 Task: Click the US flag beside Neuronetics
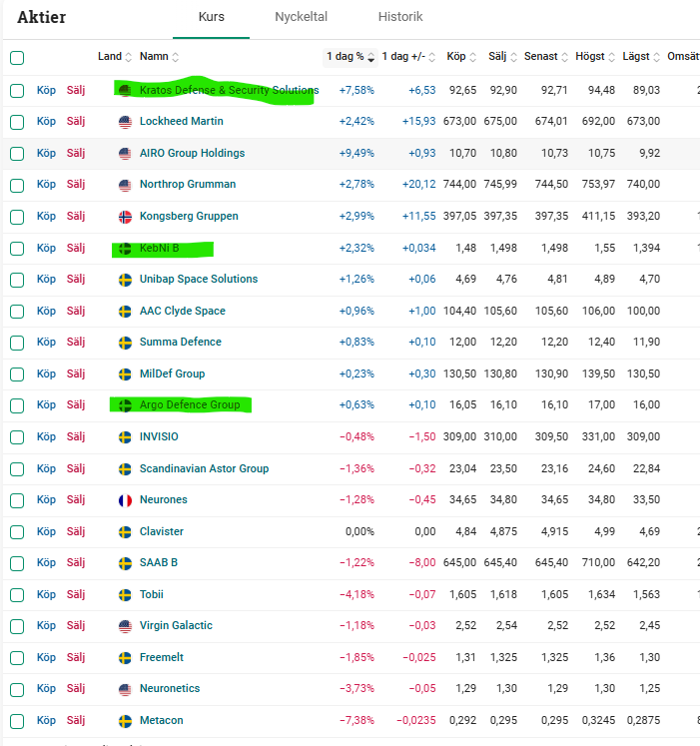click(x=125, y=689)
